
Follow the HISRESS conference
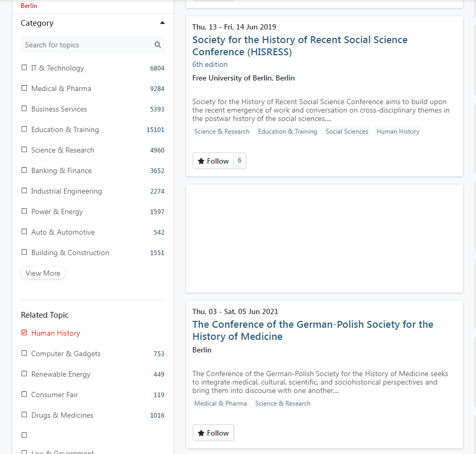[213, 160]
